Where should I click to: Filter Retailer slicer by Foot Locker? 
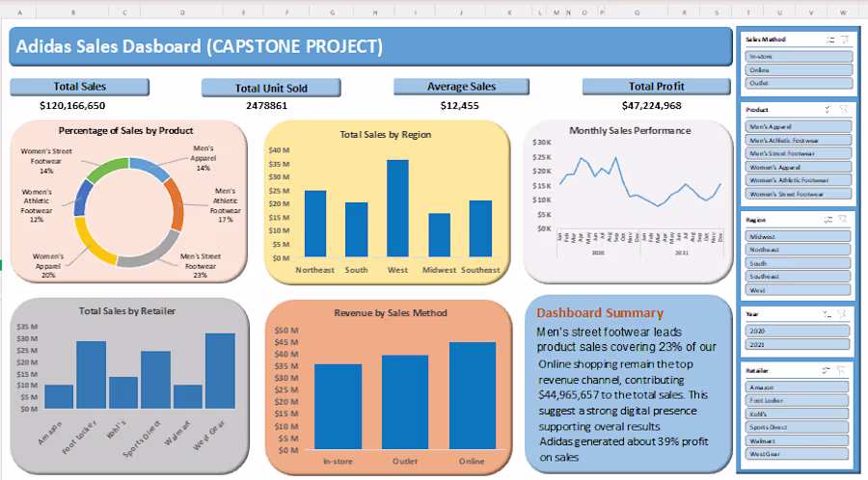(x=797, y=400)
